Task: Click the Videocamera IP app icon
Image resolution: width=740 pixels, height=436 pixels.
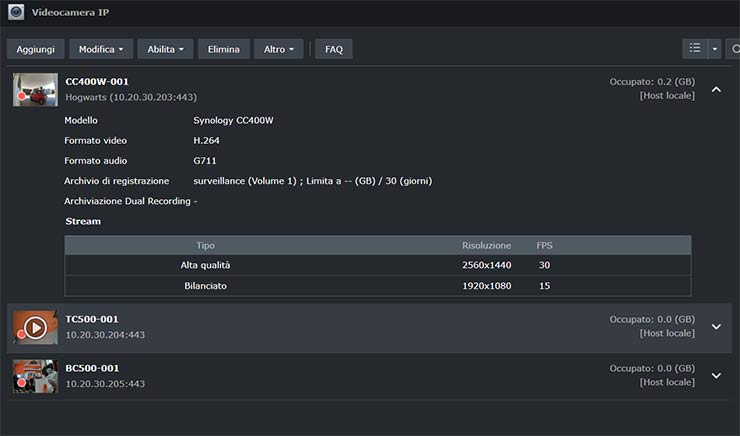Action: 16,13
